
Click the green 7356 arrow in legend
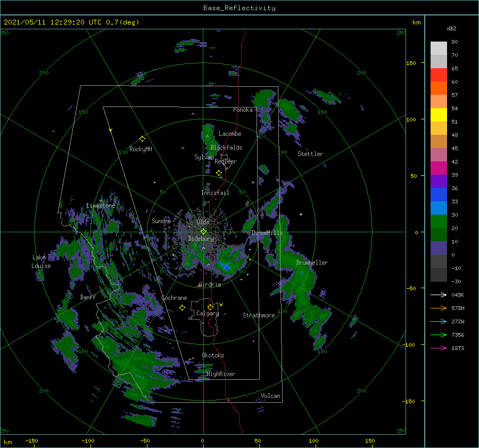[x=439, y=335]
